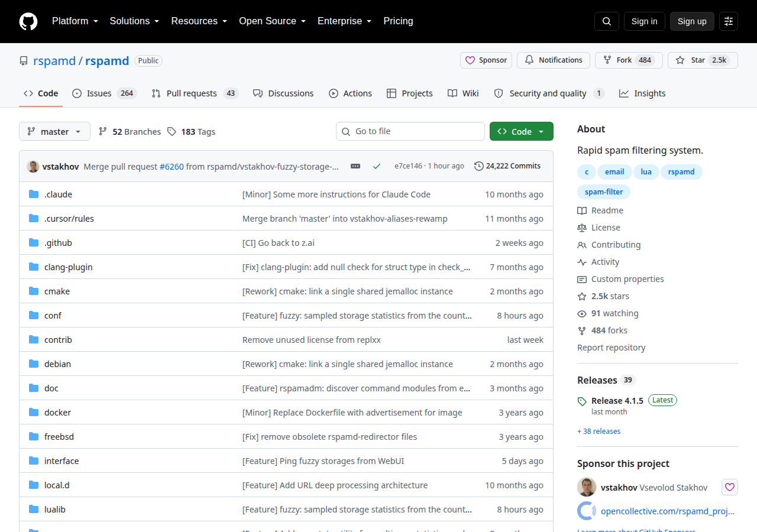
Task: Select the spam-filter topic tag
Action: 604,192
